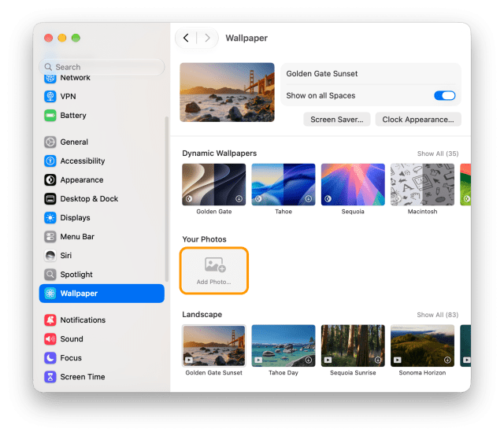Click download icon on Tahoe Day
This screenshot has width=504, height=436.
308,360
